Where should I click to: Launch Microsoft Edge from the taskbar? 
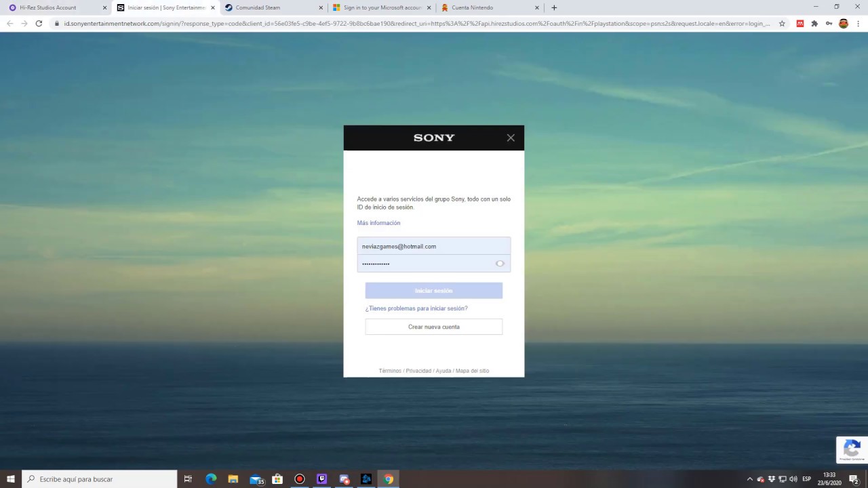pyautogui.click(x=211, y=479)
